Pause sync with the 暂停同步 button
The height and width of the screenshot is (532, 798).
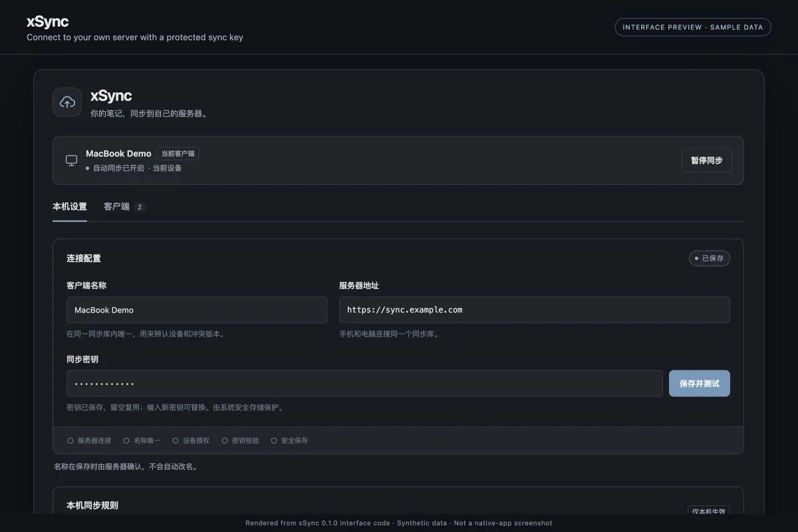coord(706,160)
